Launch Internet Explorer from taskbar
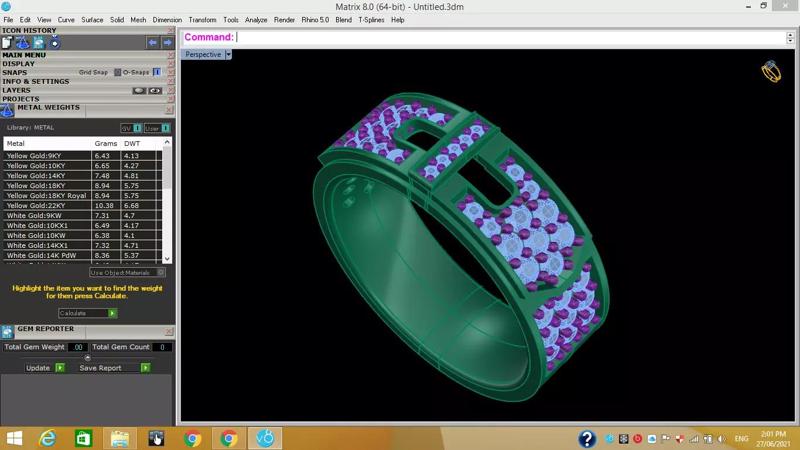Image resolution: width=800 pixels, height=450 pixels. point(47,438)
